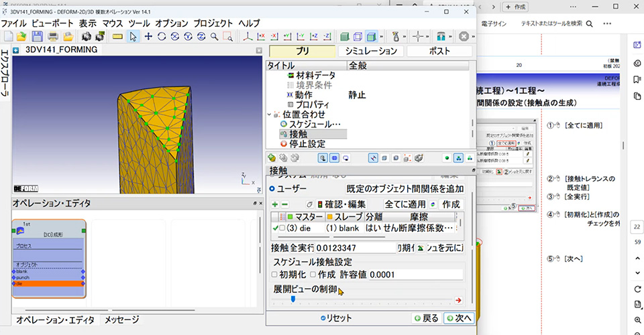
Task: Click the PDF viewer page down chevron
Action: 637,273
